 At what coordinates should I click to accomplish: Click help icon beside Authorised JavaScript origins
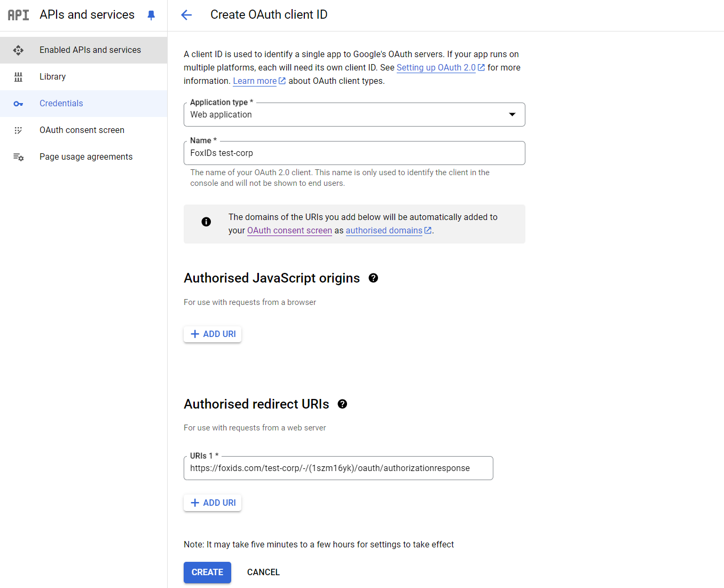click(373, 278)
